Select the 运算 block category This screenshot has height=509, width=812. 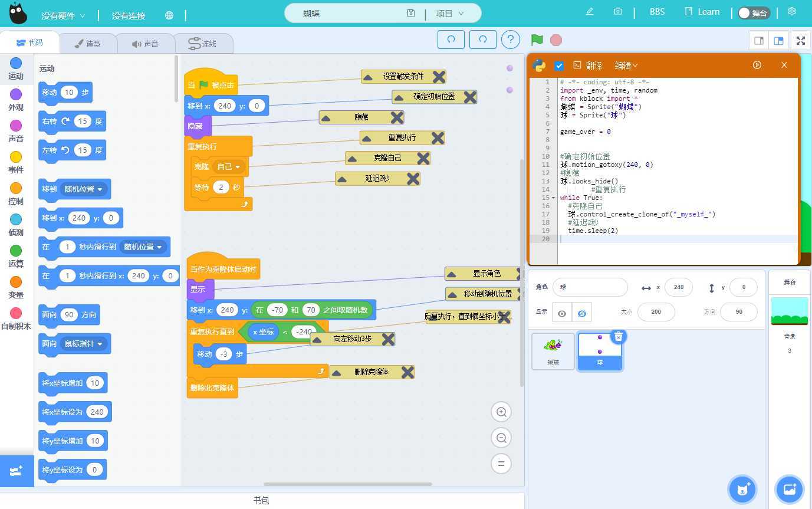pos(16,256)
